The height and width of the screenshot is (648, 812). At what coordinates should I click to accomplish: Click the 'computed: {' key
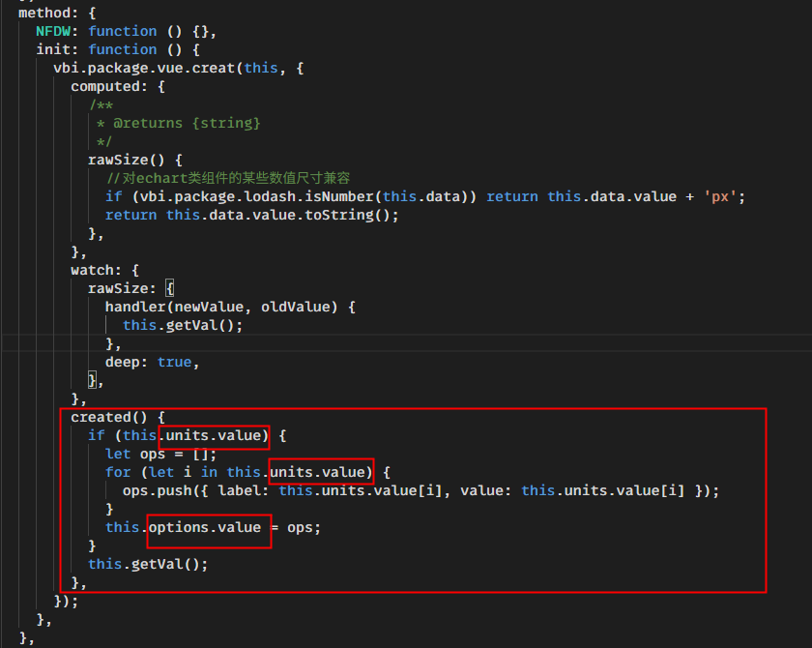pos(118,86)
